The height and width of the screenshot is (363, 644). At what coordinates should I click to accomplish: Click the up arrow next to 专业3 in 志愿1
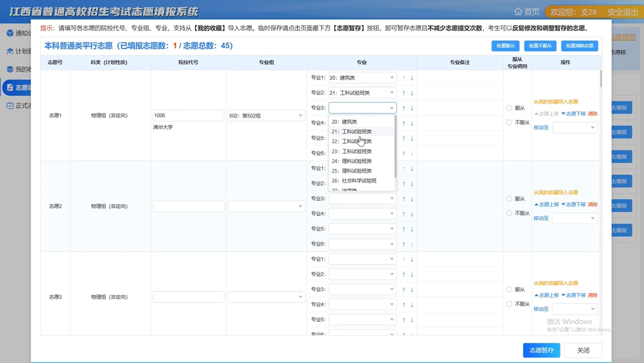click(x=404, y=108)
